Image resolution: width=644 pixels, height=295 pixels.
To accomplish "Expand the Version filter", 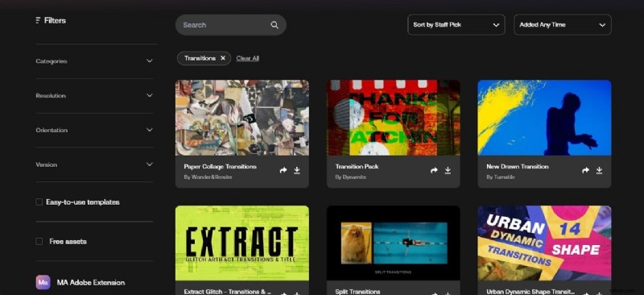I will (94, 164).
